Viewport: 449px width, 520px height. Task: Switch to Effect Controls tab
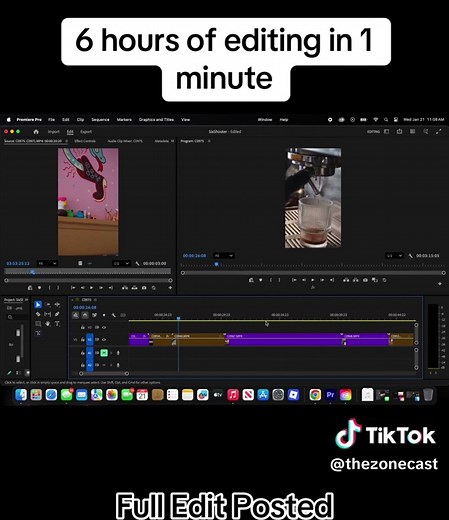(85, 141)
